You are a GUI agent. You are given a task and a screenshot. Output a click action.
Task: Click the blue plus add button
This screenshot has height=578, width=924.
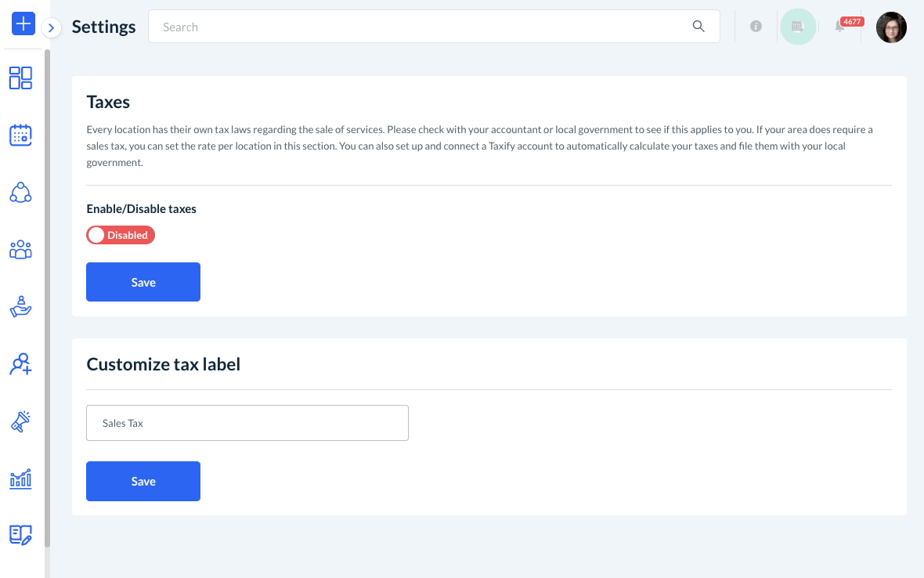[x=23, y=24]
